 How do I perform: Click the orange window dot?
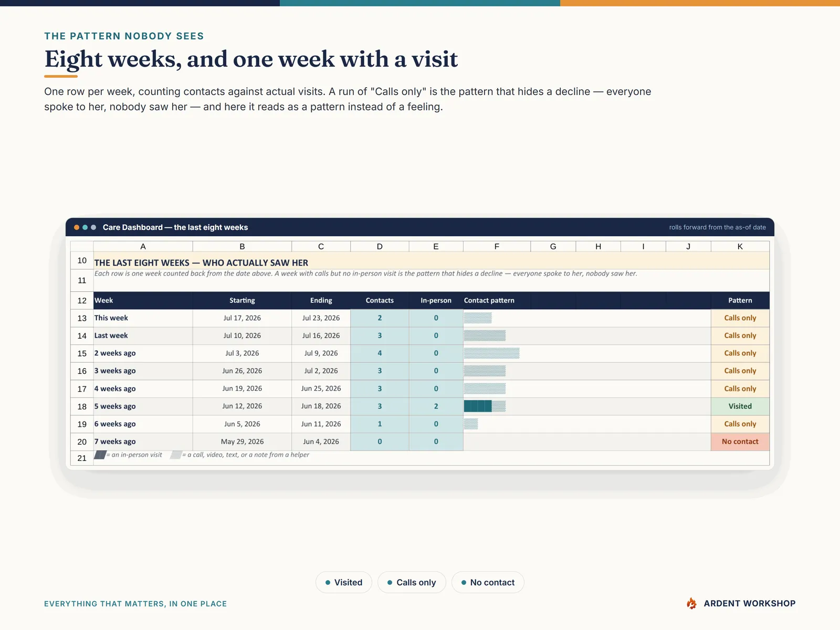(x=77, y=227)
